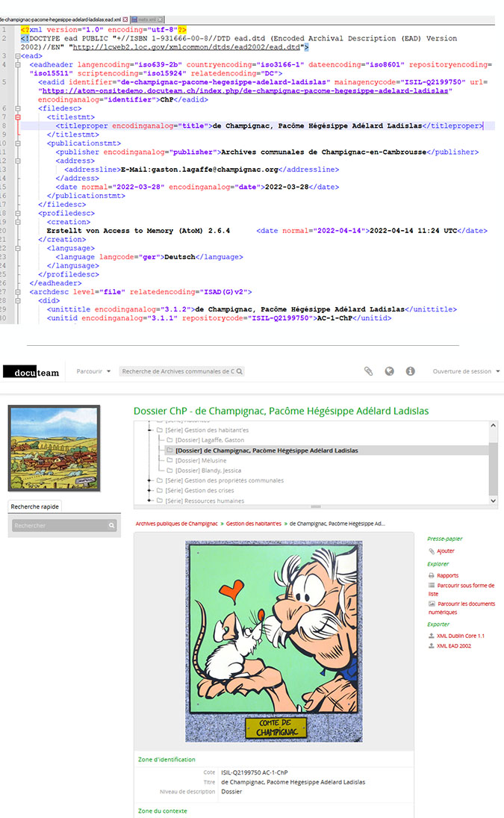Viewport: 504px width, 818px height.
Task: Export XML Dublin Core 1.1
Action: tap(460, 636)
